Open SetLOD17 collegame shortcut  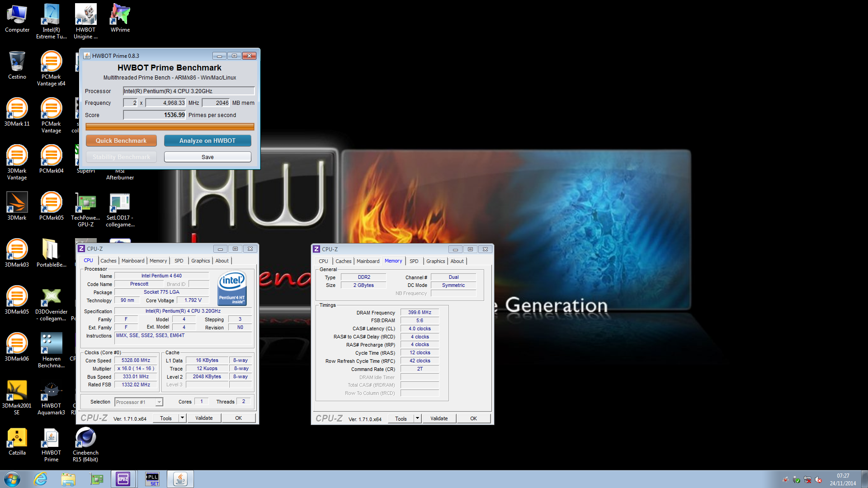point(120,210)
